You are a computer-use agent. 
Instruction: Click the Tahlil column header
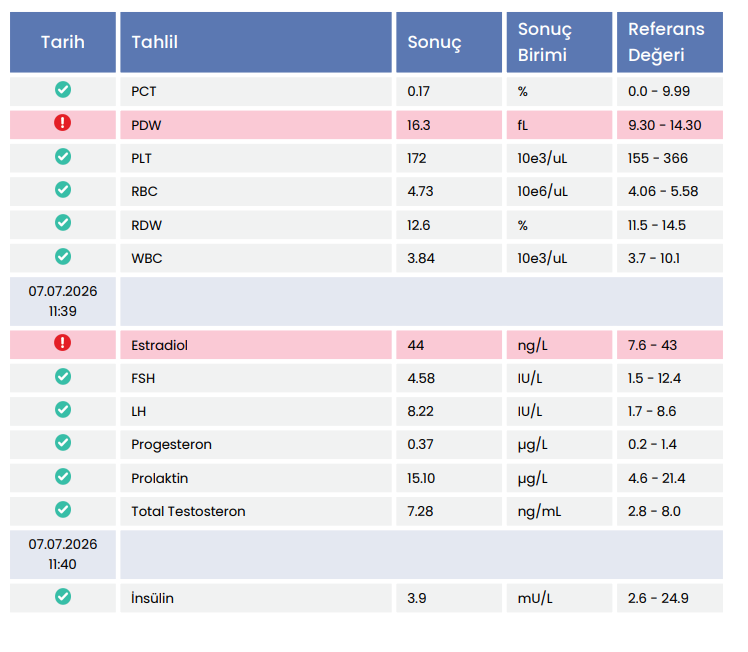click(x=256, y=42)
